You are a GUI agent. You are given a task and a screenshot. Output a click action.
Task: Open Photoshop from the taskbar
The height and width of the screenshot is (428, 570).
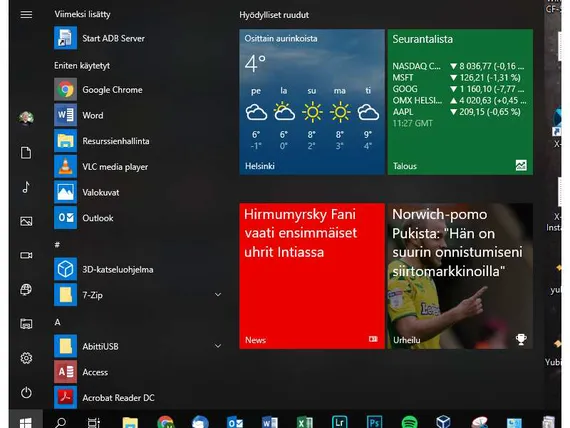[x=374, y=422]
